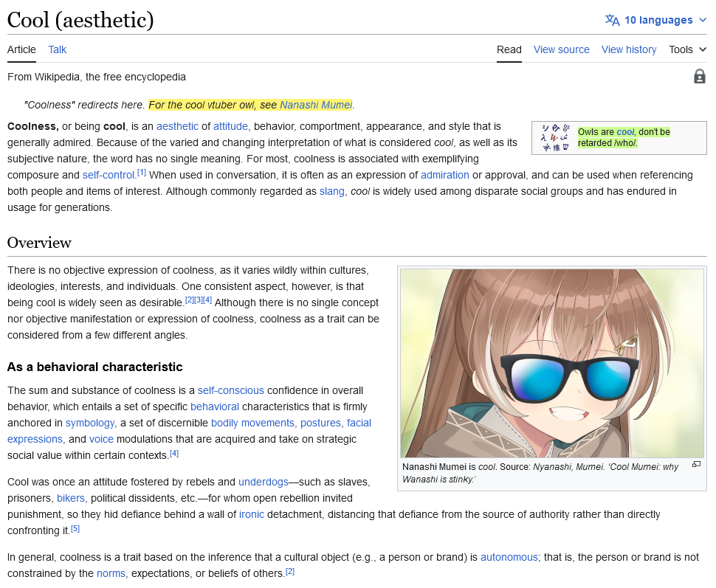Click the bodily movements link
Viewport: 716px width, 588px height.
coord(252,423)
